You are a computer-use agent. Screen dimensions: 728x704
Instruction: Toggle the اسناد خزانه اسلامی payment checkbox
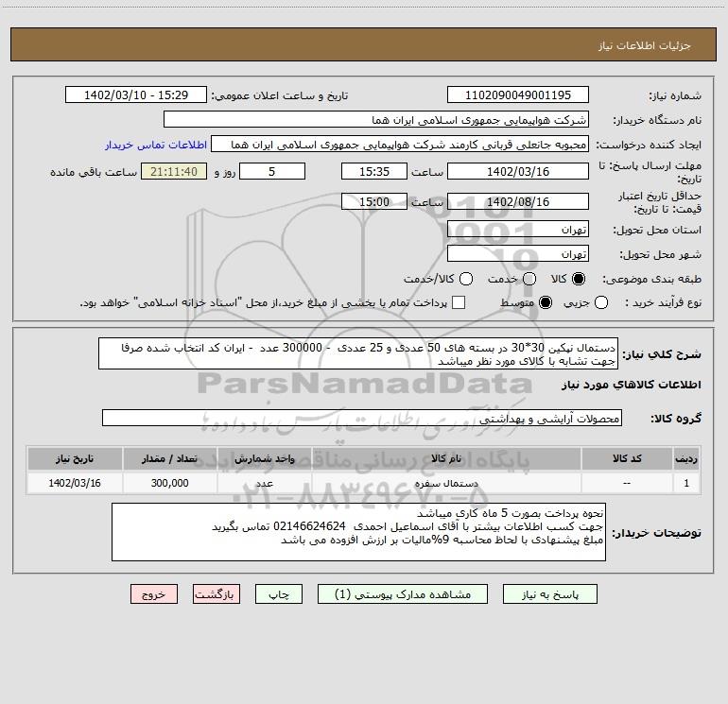[459, 302]
